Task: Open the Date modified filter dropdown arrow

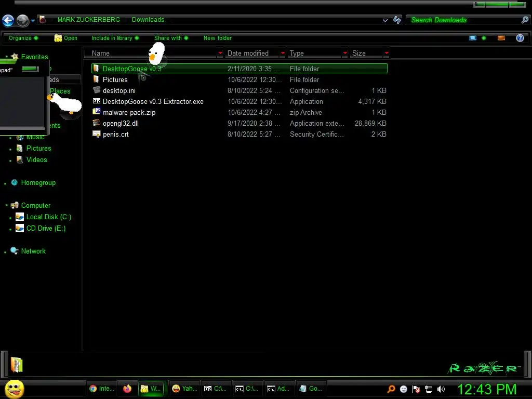Action: [283, 53]
